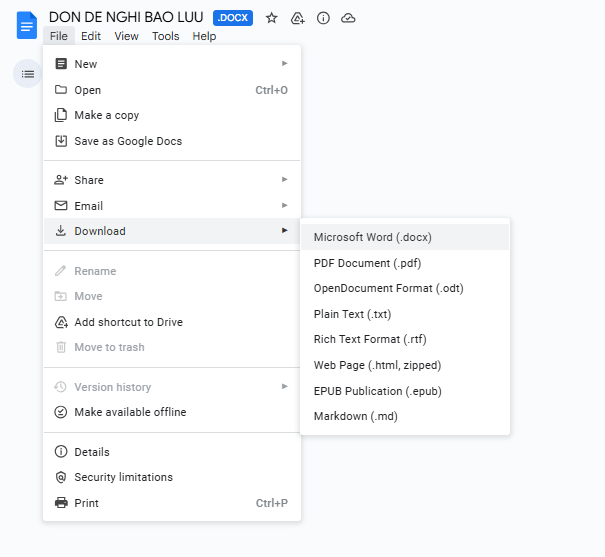Choose Markdown (.md) download format
This screenshot has height=557, width=605.
[x=355, y=416]
